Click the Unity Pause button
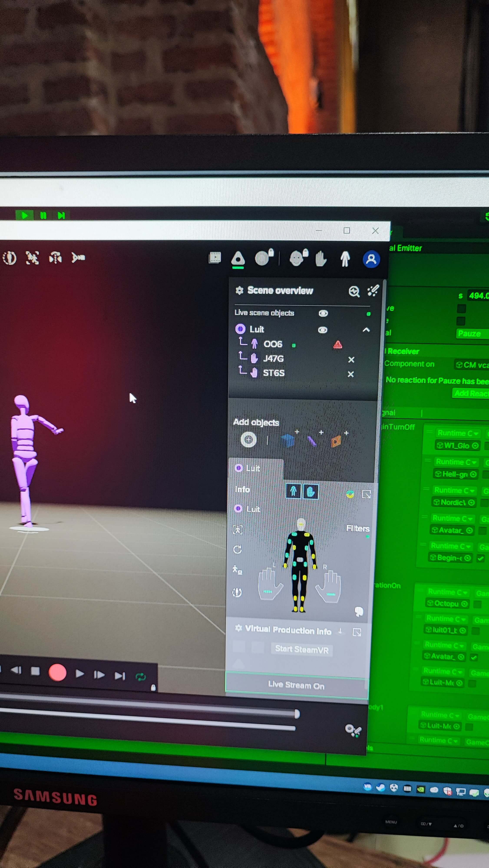The image size is (489, 868). 43,215
